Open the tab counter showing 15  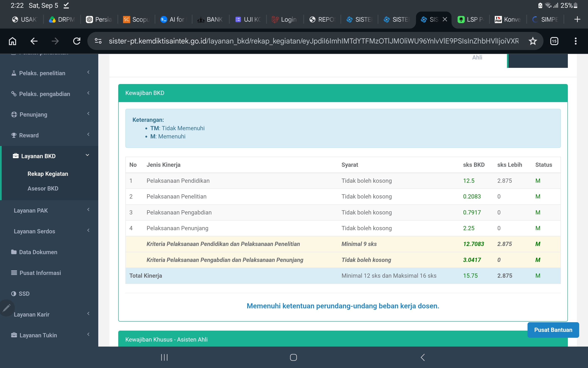pos(554,41)
